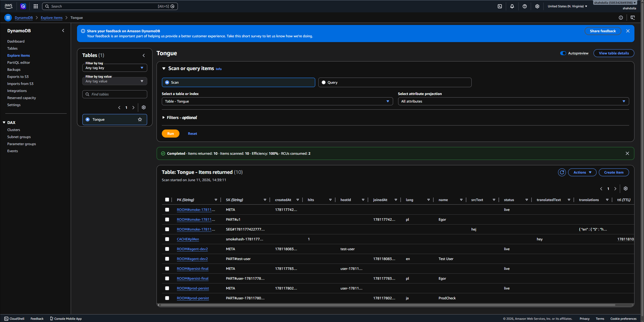Open the tutorials panel icon top right
Image resolution: width=644 pixels, height=322 pixels.
click(x=633, y=18)
